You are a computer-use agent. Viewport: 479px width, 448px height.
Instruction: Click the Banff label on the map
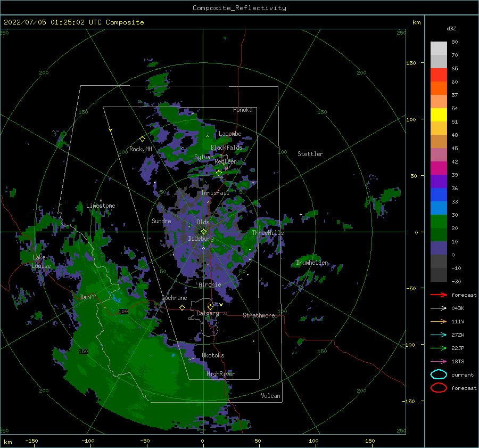[x=88, y=297]
